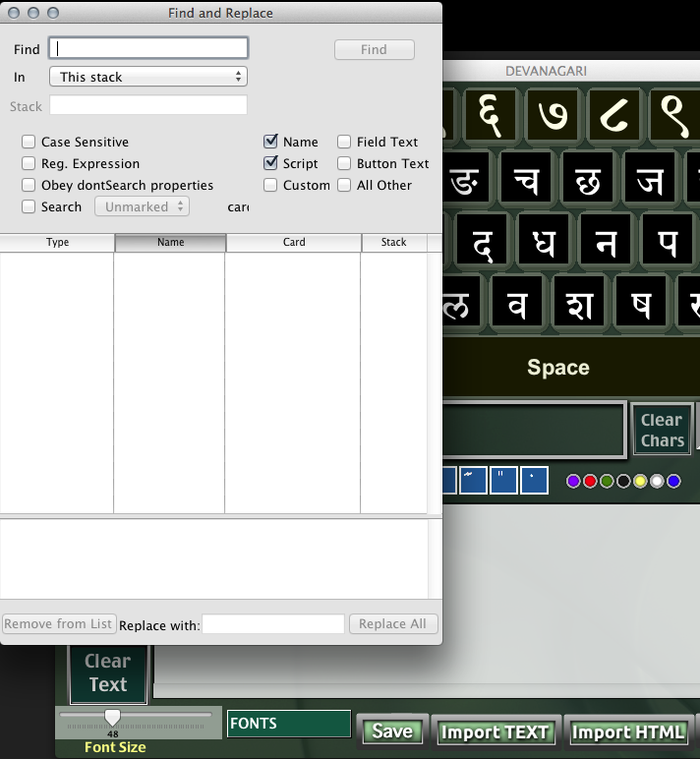Image resolution: width=700 pixels, height=759 pixels.
Task: Uncheck the Script search option
Action: point(271,163)
